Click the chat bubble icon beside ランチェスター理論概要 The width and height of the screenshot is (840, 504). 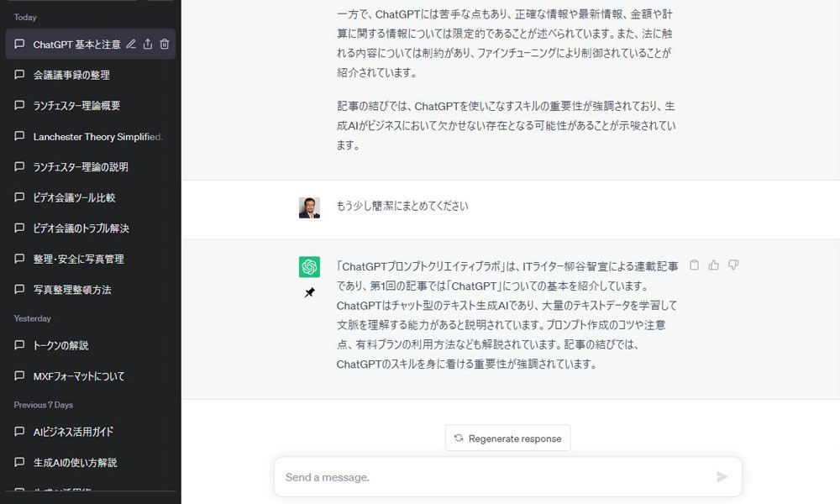(19, 105)
